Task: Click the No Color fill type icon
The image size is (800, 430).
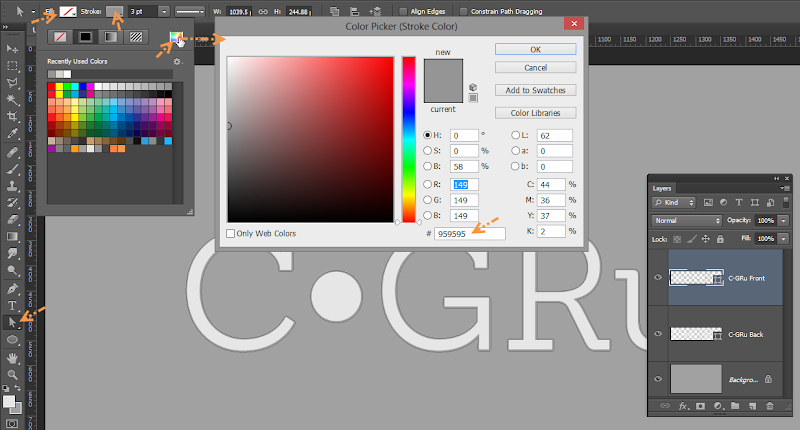Action: point(60,37)
